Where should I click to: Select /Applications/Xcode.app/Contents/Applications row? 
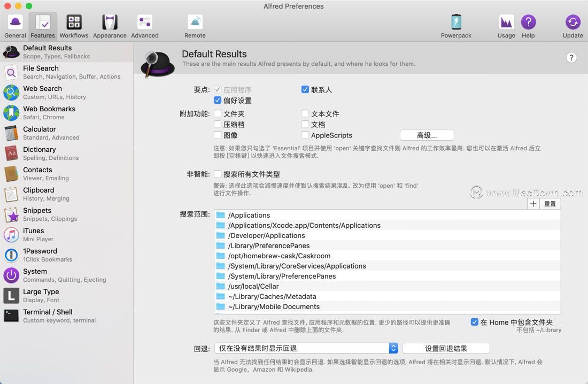(388, 225)
